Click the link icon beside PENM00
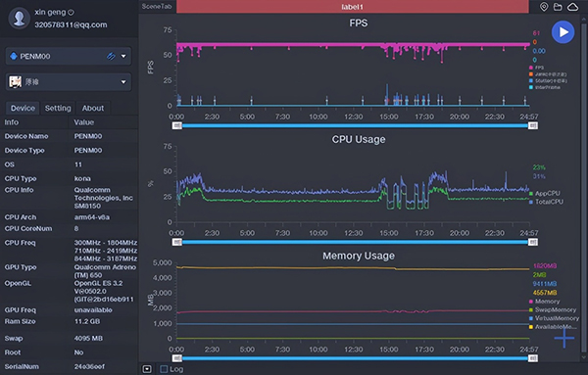Viewport: 588px width, 375px height. [111, 56]
